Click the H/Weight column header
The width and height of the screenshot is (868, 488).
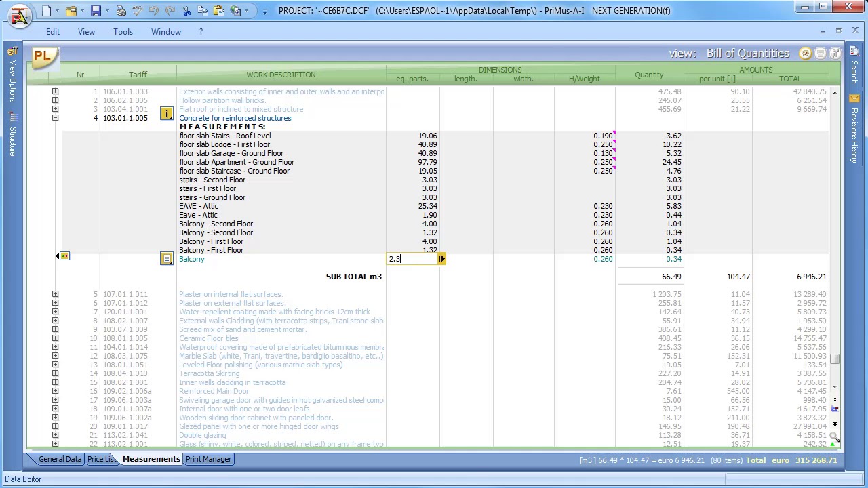pos(585,79)
